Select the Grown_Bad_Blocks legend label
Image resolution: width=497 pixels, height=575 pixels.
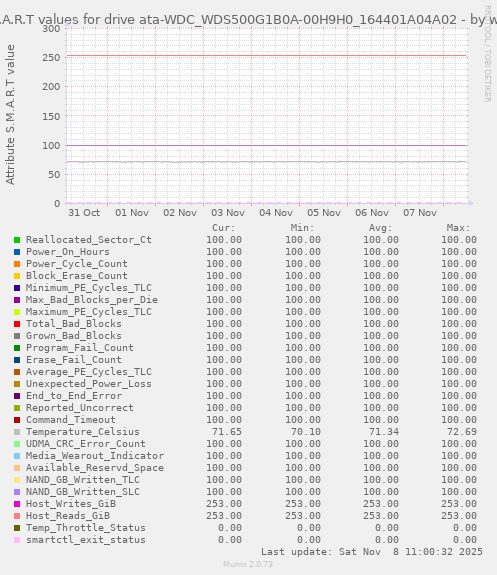click(x=73, y=336)
